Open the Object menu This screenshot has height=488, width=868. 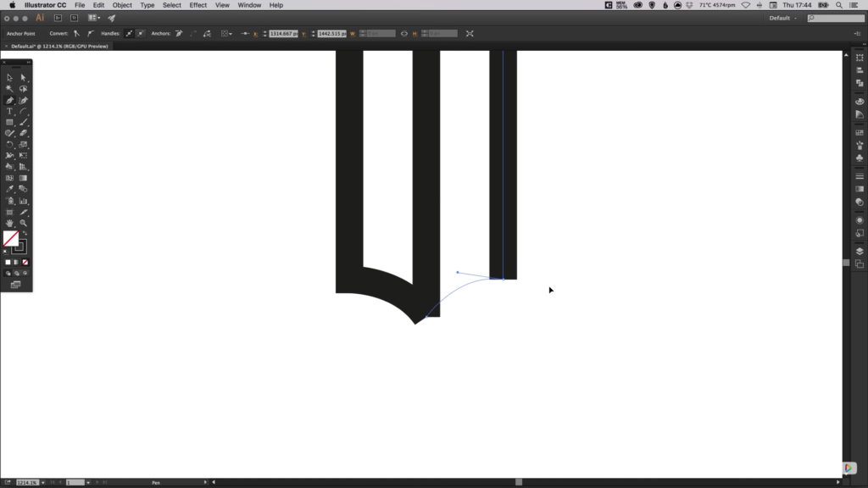122,5
